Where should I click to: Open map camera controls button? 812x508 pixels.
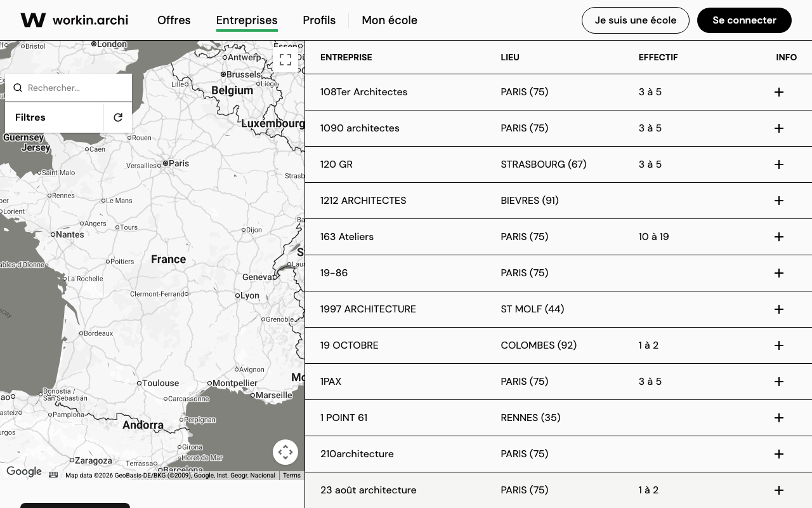coord(285,452)
